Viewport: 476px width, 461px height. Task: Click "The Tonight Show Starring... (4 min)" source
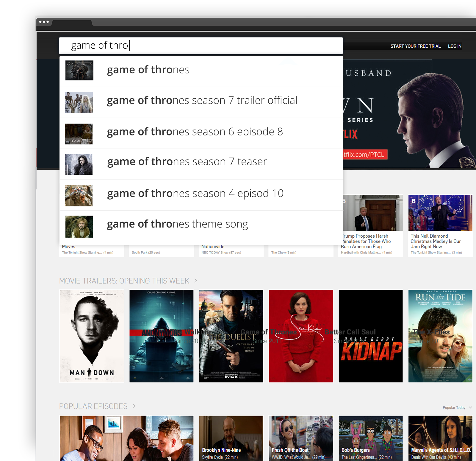click(88, 253)
